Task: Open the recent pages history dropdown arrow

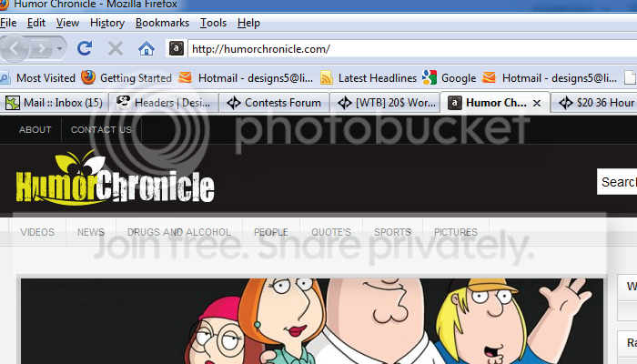Action: pos(59,49)
